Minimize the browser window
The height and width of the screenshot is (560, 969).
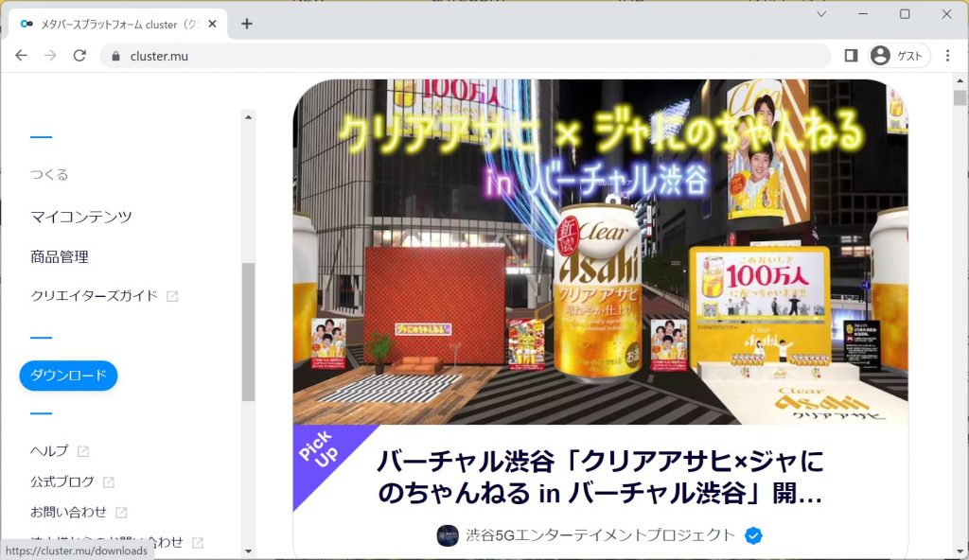(863, 13)
